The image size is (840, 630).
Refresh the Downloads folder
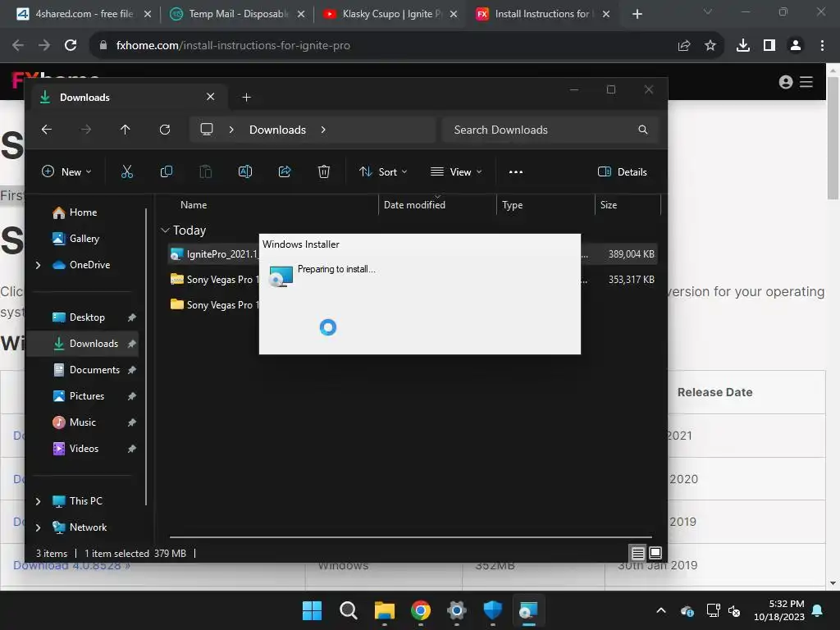164,129
